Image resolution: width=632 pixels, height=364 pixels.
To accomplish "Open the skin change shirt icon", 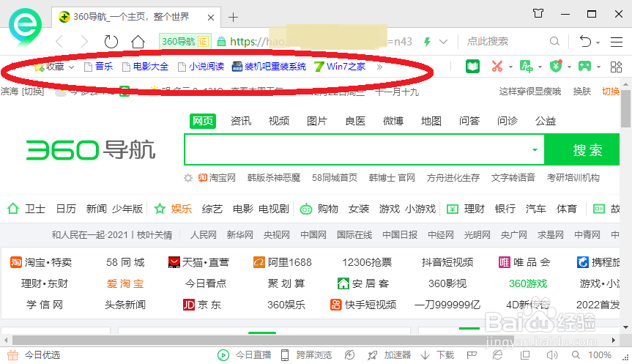I will click(x=538, y=14).
